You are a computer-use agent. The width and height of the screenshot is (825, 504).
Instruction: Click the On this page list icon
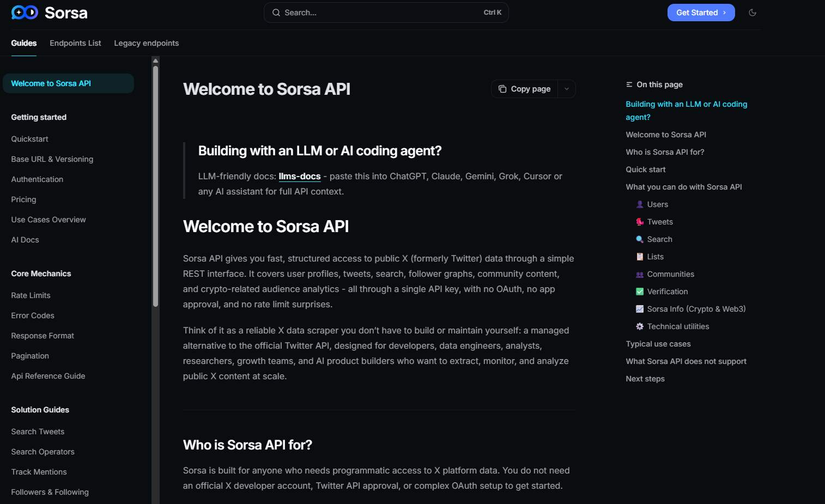point(629,84)
